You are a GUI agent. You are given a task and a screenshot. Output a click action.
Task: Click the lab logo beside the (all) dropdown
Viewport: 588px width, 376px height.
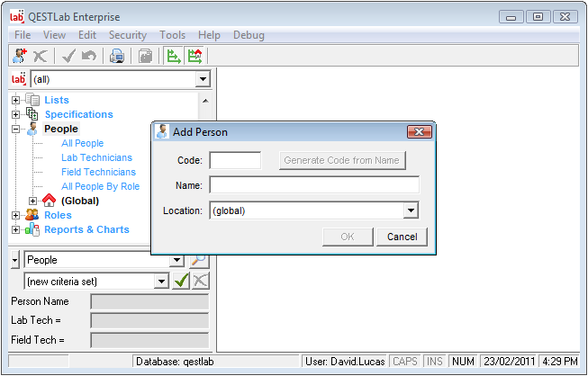(x=18, y=79)
